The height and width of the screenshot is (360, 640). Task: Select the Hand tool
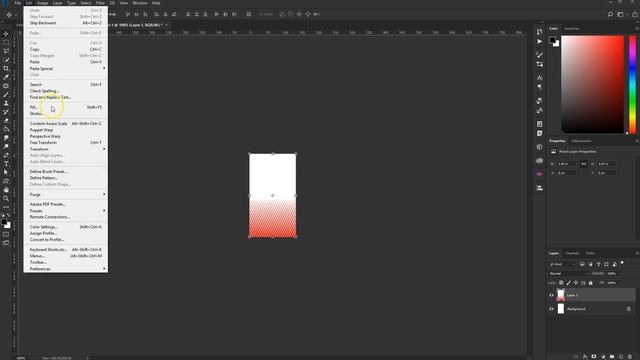(x=6, y=190)
